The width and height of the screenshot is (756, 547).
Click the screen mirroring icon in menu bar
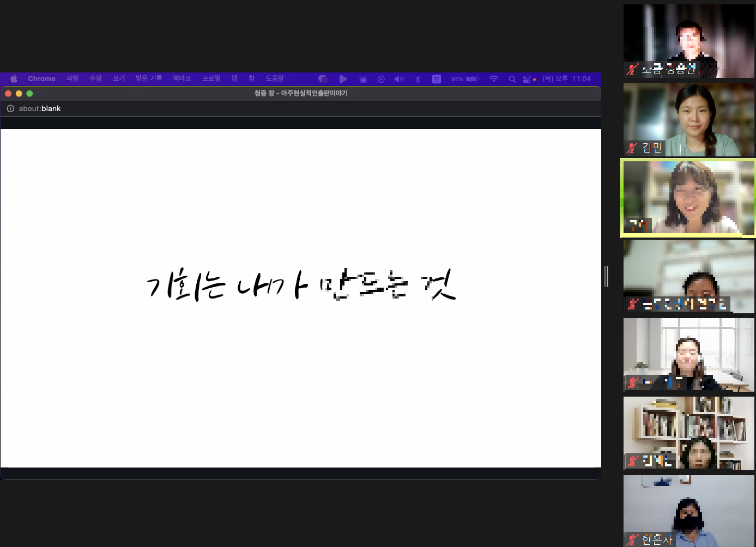coord(362,79)
